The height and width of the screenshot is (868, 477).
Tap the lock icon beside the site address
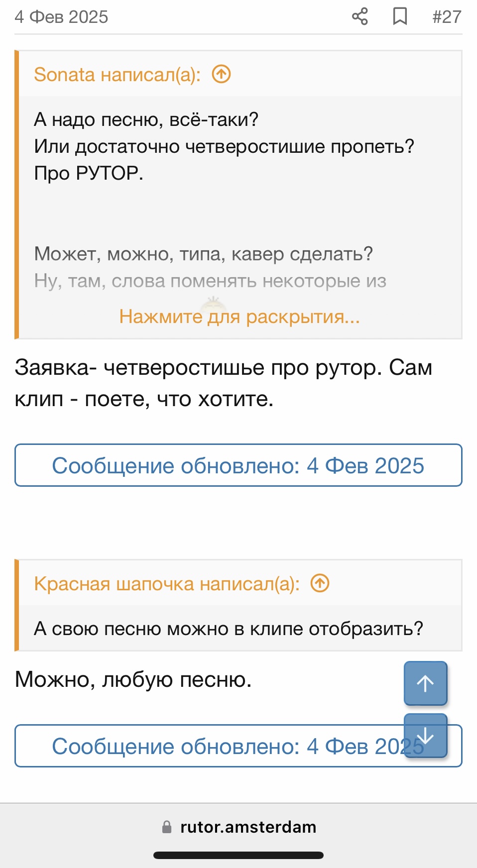click(x=167, y=827)
